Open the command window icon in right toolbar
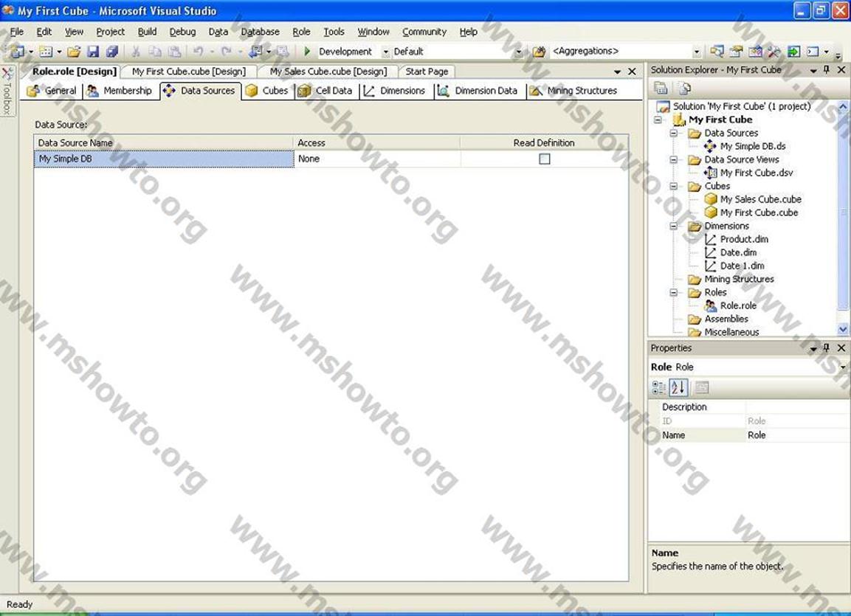The image size is (851, 616). click(x=813, y=52)
